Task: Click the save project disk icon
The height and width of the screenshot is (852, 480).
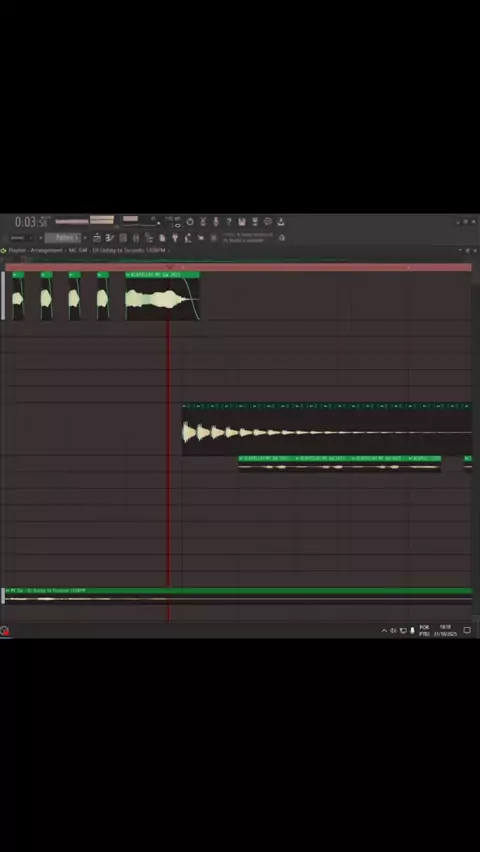Action: coord(242,222)
